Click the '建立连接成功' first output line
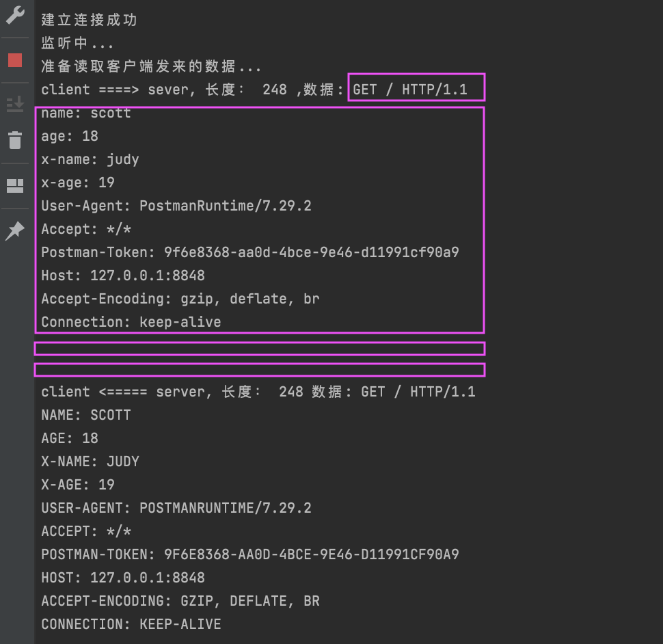The width and height of the screenshot is (663, 644). point(90,20)
